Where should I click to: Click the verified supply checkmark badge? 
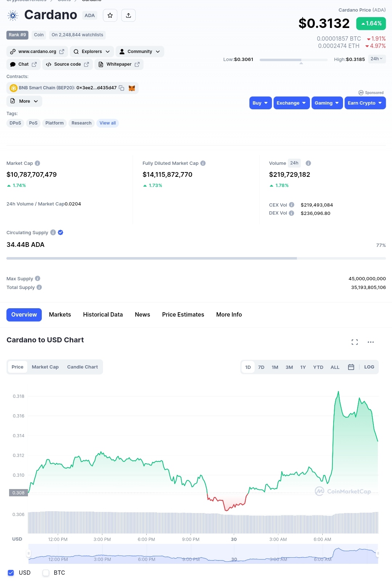point(61,232)
